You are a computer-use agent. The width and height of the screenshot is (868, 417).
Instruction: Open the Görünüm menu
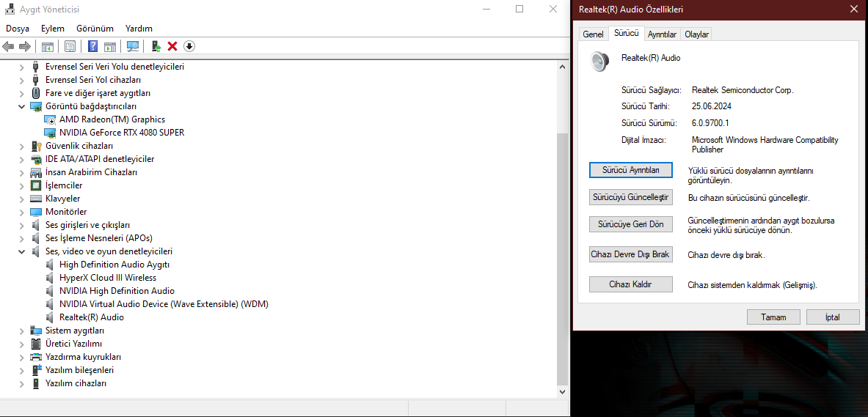(95, 28)
